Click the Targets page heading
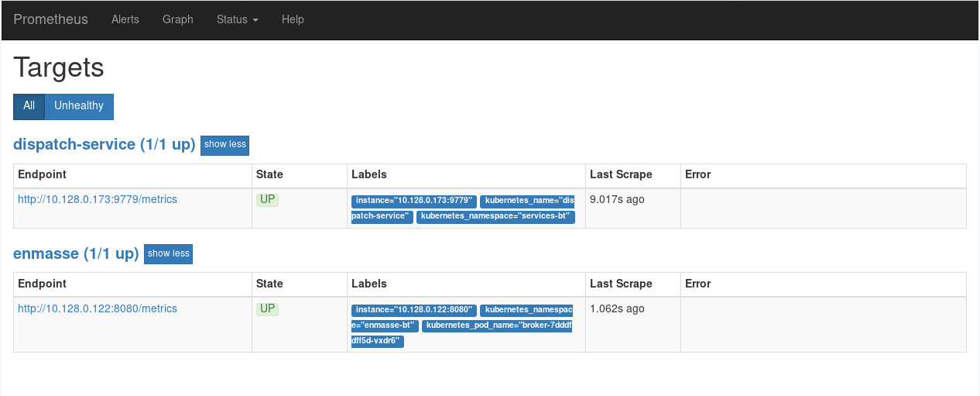The width and height of the screenshot is (980, 396). coord(59,67)
